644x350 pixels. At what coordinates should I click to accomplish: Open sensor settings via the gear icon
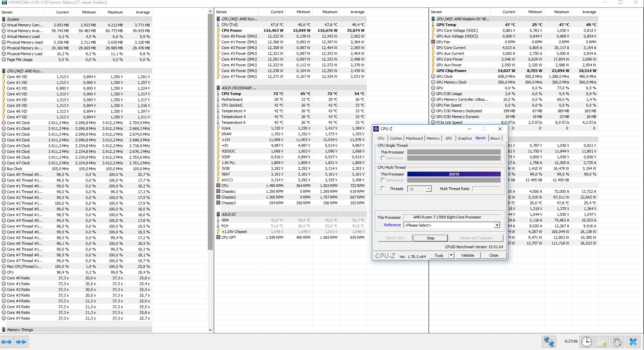point(617,342)
